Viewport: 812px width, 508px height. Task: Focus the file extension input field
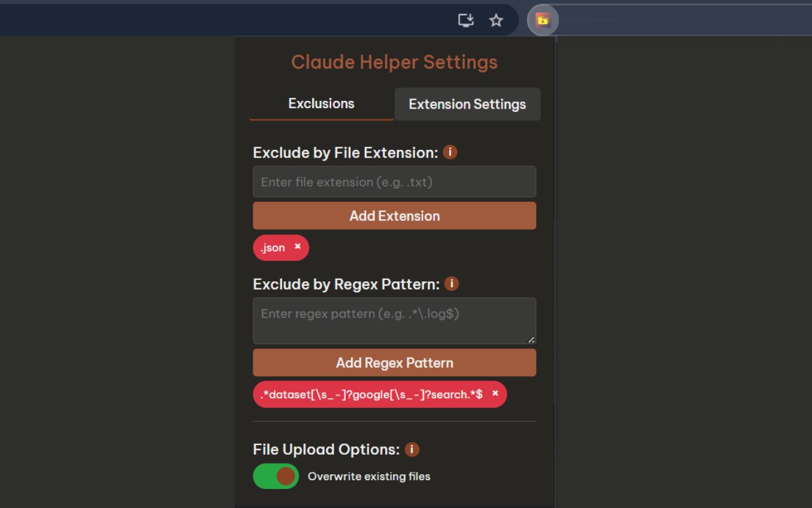(395, 182)
